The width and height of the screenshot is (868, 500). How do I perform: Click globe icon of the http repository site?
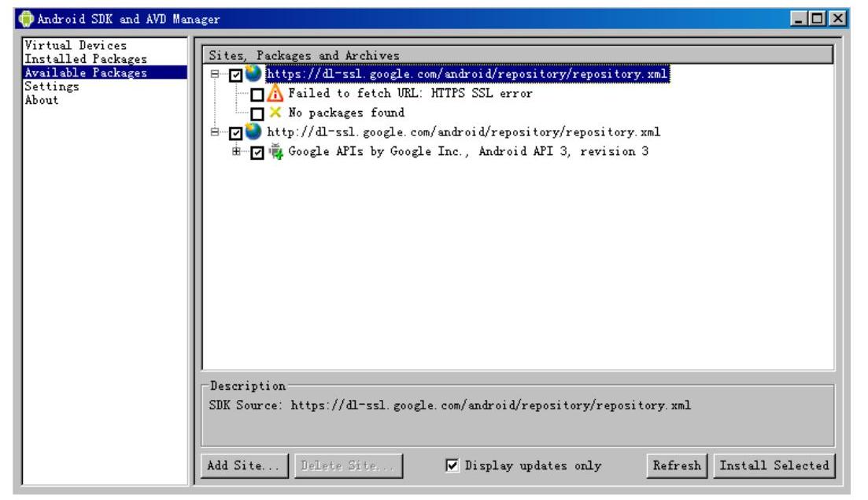click(x=253, y=131)
